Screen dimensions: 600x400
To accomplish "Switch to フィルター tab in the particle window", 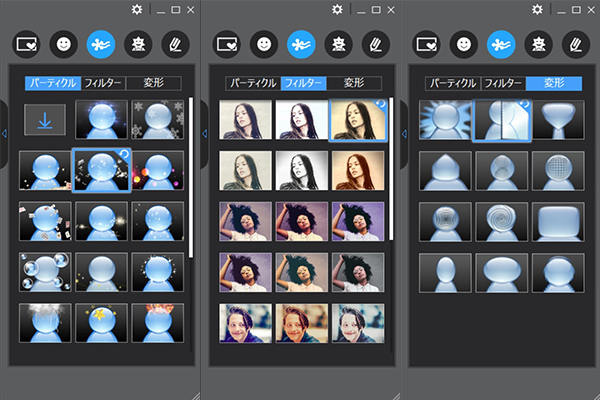I will [104, 84].
